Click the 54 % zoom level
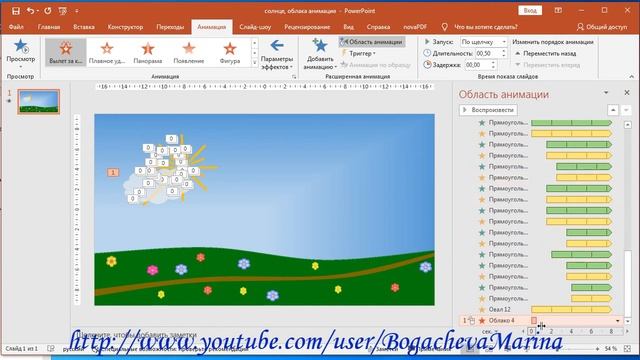The height and width of the screenshot is (360, 640). point(611,349)
